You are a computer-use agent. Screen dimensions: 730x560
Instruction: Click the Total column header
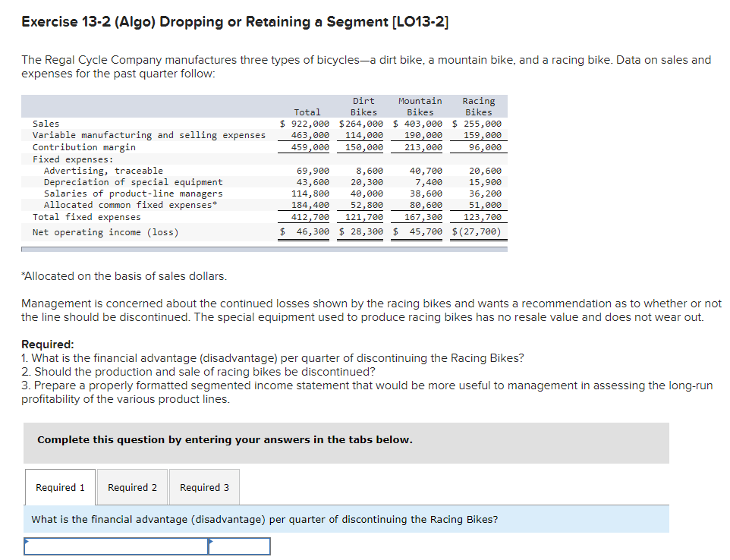(x=307, y=112)
